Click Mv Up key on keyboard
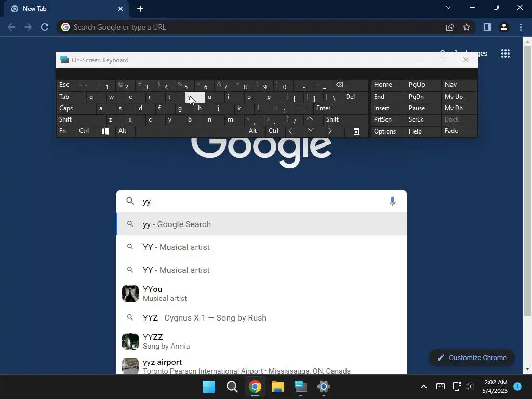532x399 pixels. coord(459,97)
